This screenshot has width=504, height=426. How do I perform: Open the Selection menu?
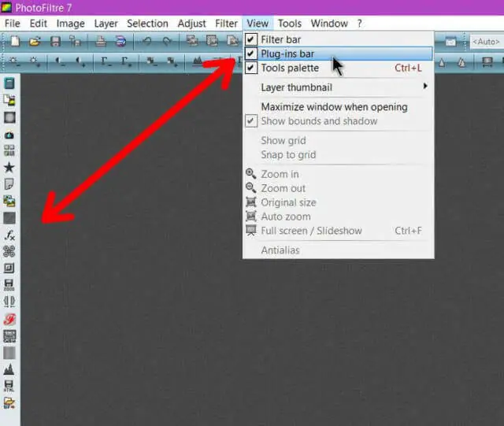(147, 24)
